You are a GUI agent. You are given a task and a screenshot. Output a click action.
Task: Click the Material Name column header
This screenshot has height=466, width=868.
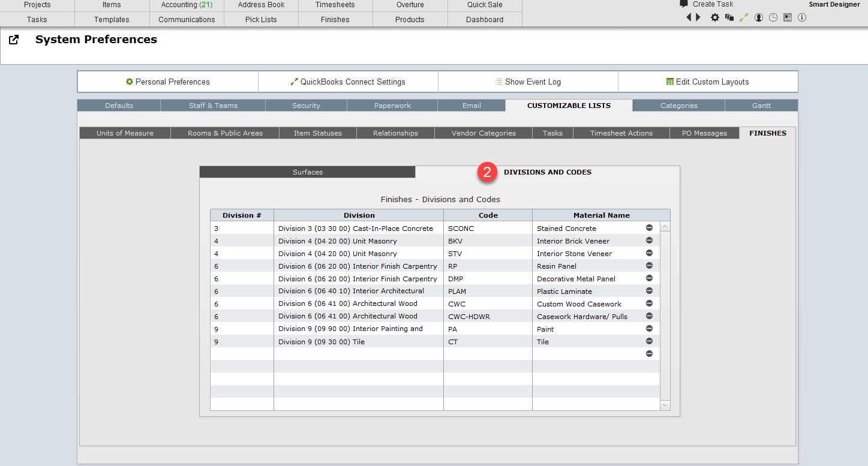[x=601, y=215]
